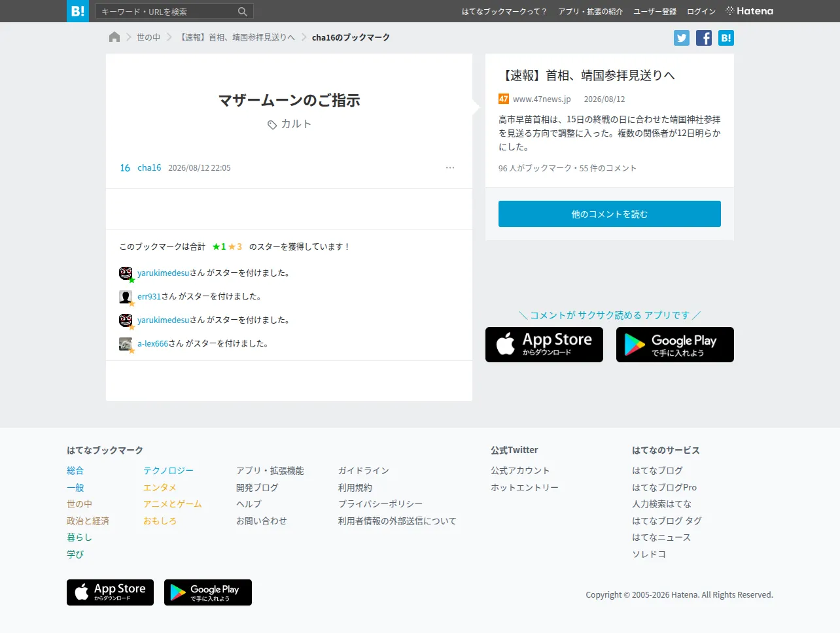Open the Google Play badge in sidebar
This screenshot has height=633, width=840.
675,345
